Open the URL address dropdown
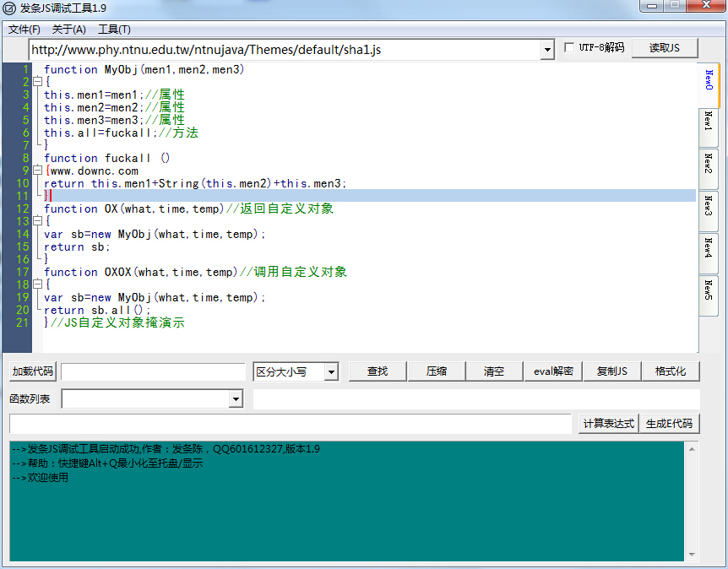 [x=546, y=49]
